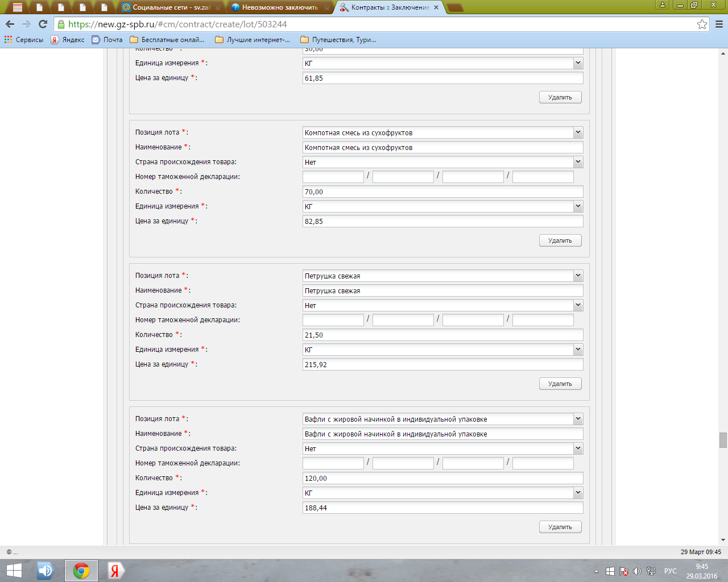The width and height of the screenshot is (728, 582).
Task: Reload the page with the refresh icon
Action: (x=43, y=24)
